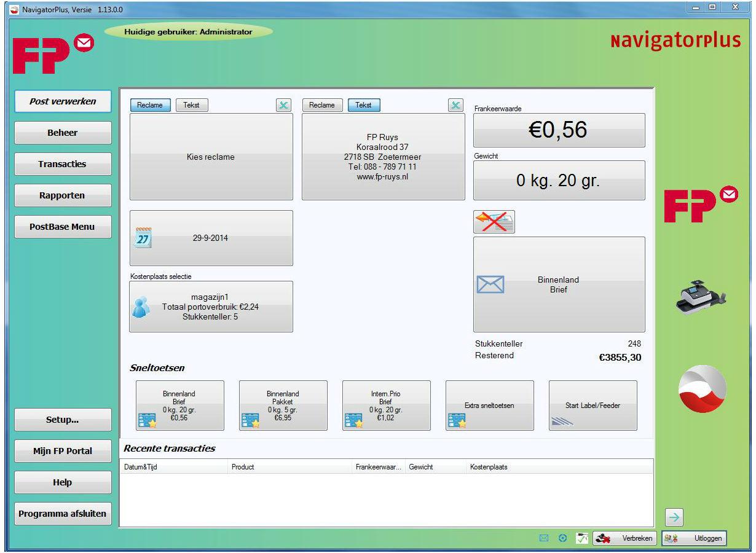Image resolution: width=756 pixels, height=553 pixels.
Task: Open the date picker showing 29-9-2014
Action: [x=211, y=238]
